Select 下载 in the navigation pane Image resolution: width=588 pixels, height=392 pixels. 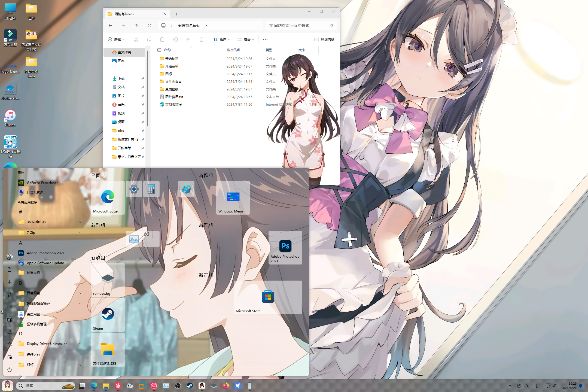point(121,78)
